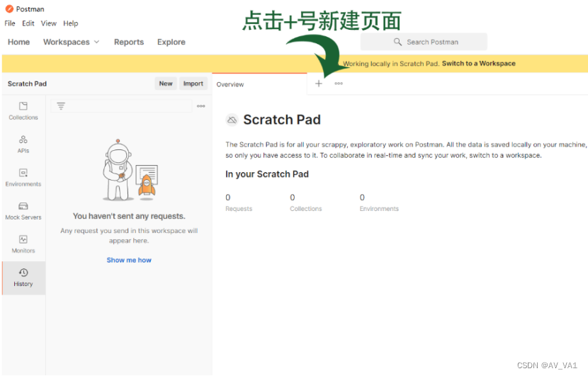Go to Home
This screenshot has height=376, width=588.
[x=18, y=42]
